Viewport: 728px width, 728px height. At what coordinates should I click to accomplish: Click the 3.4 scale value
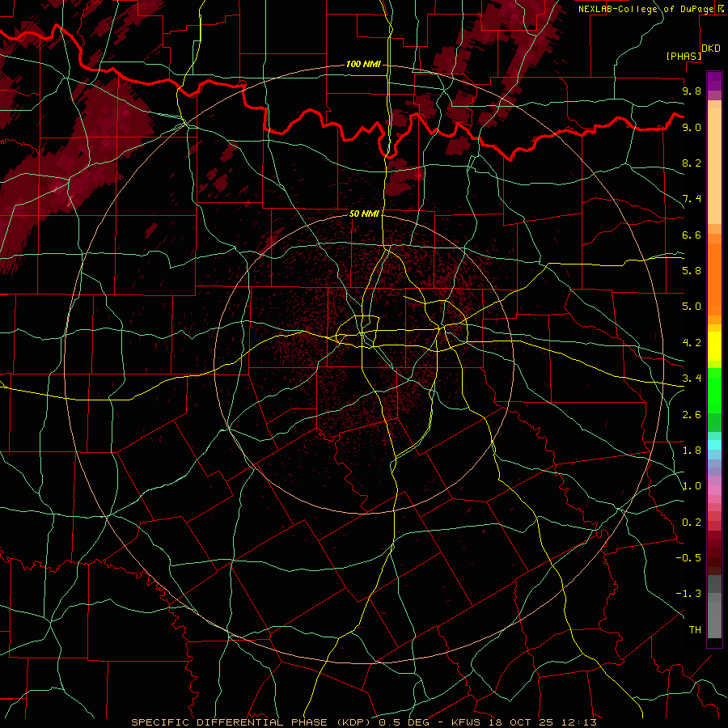692,379
